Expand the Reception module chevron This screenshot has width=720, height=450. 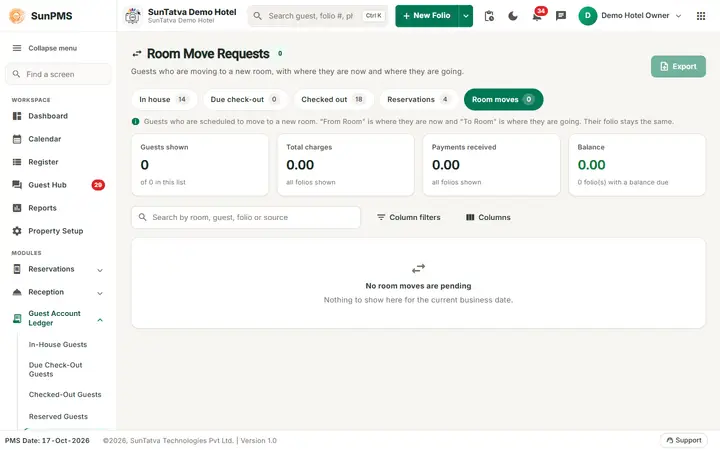pyautogui.click(x=100, y=293)
